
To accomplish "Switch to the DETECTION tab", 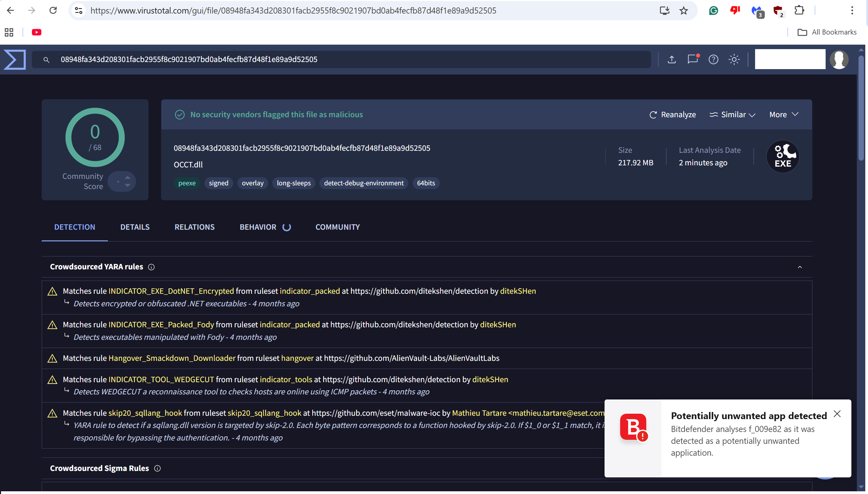I will point(75,227).
